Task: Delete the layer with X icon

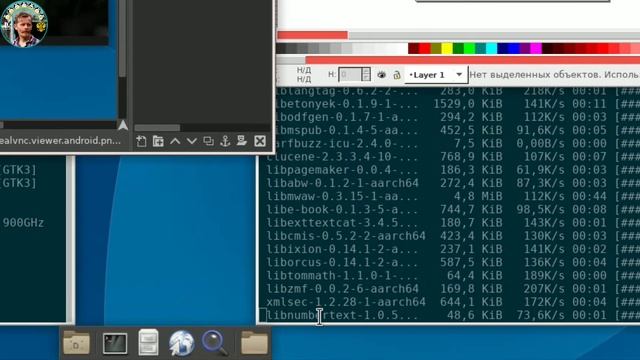Action: coord(260,141)
